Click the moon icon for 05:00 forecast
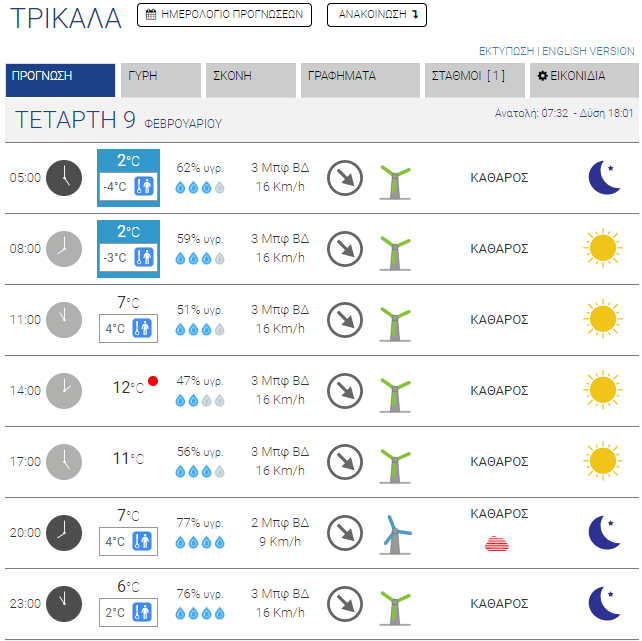642x641 pixels. (604, 178)
